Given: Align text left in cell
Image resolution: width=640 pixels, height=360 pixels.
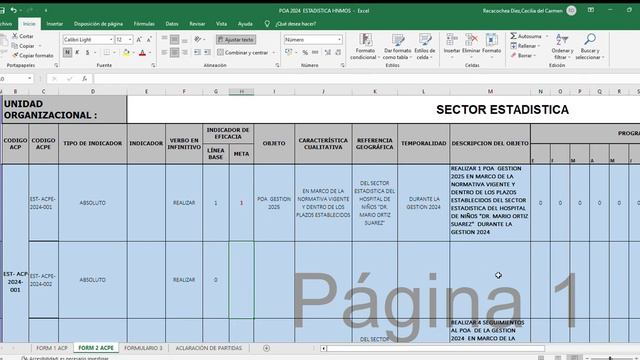Looking at the screenshot, I should [164, 52].
